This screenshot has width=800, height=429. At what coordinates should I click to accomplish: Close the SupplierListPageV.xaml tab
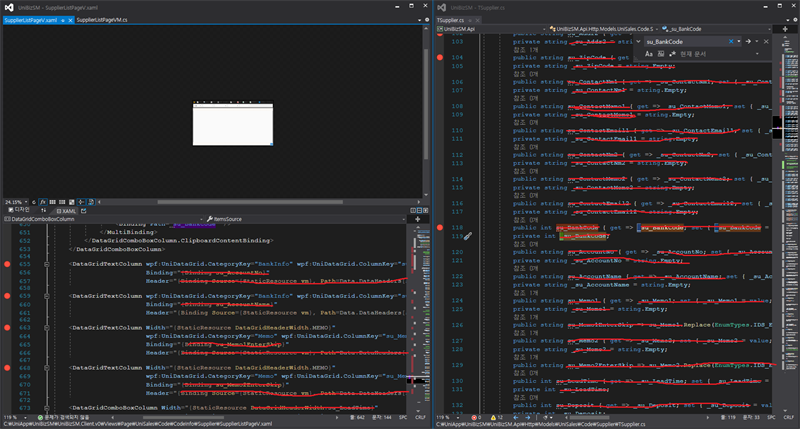click(x=70, y=20)
